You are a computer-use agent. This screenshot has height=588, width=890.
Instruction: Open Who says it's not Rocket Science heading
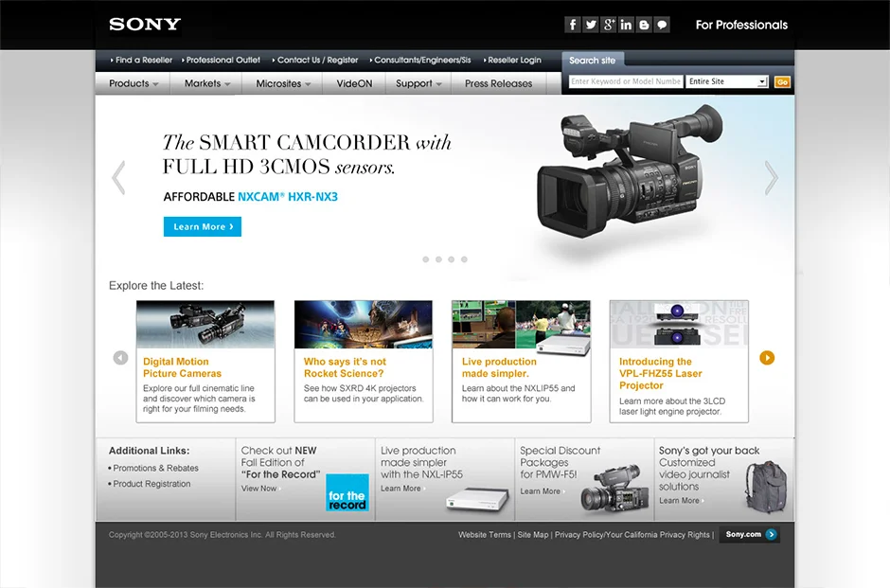pos(345,367)
